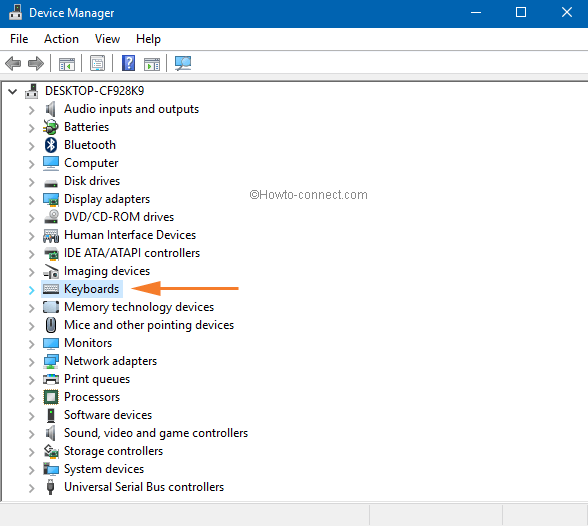
Task: Collapse the DESKTOP-CF928K9 root node
Action: tap(13, 91)
